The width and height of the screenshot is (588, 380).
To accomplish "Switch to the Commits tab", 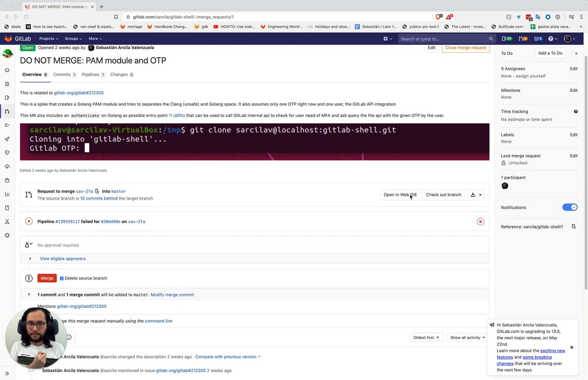I will click(65, 74).
